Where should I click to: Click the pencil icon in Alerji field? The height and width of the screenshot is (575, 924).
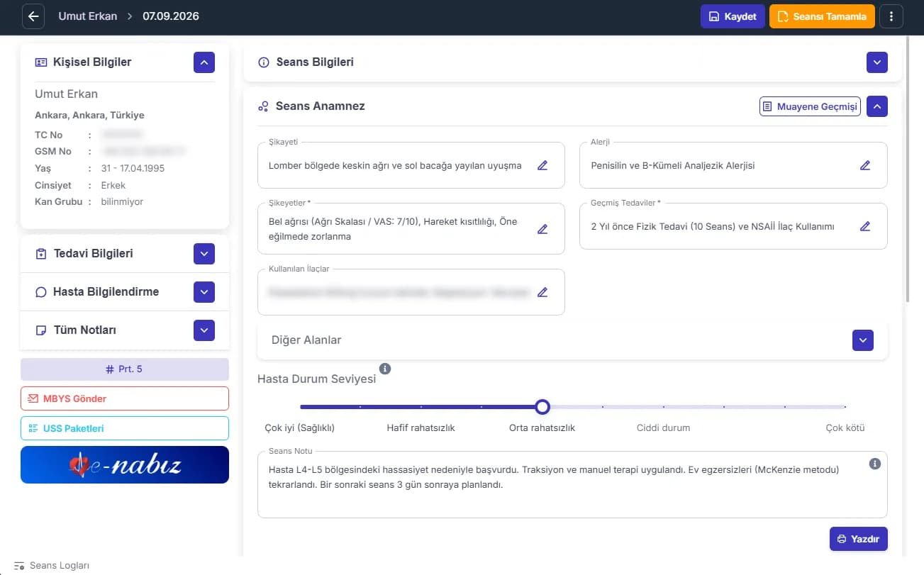pos(865,165)
